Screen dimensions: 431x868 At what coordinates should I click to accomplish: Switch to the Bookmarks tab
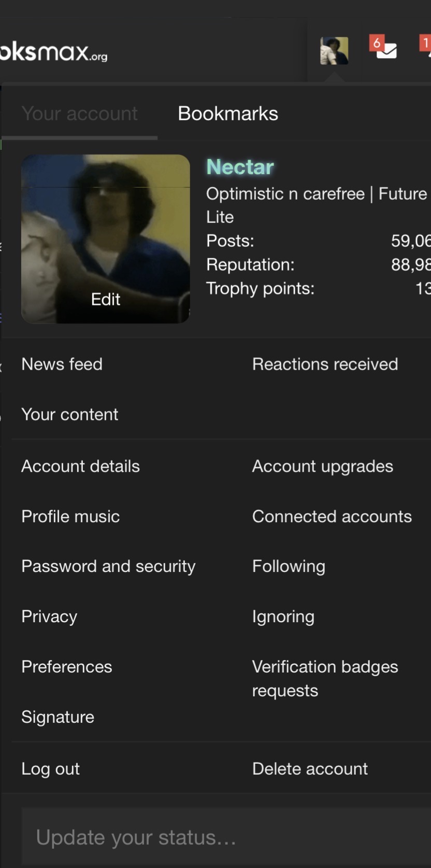(228, 114)
